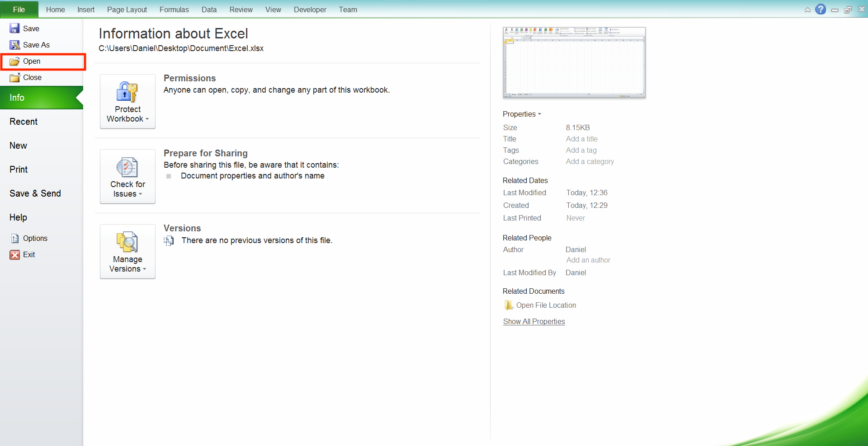Click the Last Modified value Today, 12:36
Screen dimensions: 868x446
(587, 192)
